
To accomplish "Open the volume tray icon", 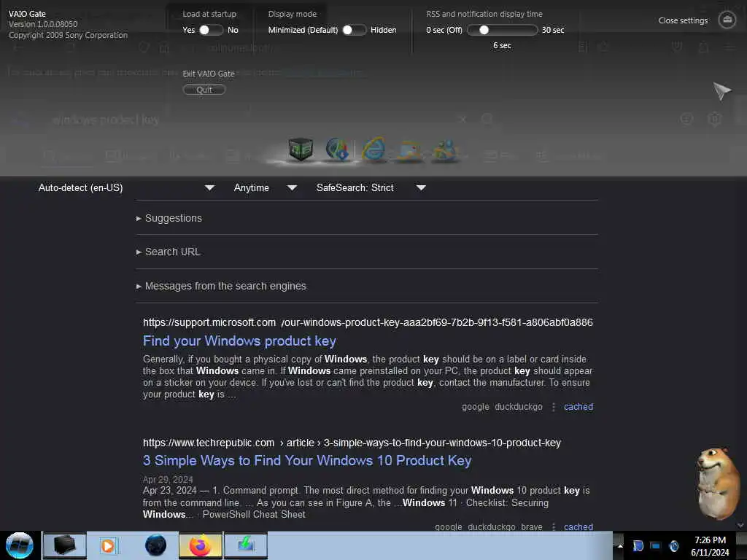I will click(673, 546).
